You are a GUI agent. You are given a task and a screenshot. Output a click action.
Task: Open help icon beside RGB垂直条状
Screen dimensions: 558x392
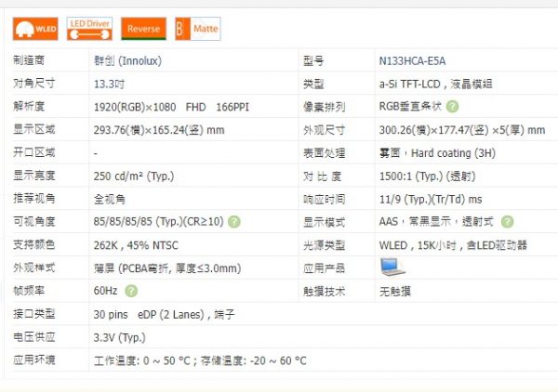coord(452,106)
